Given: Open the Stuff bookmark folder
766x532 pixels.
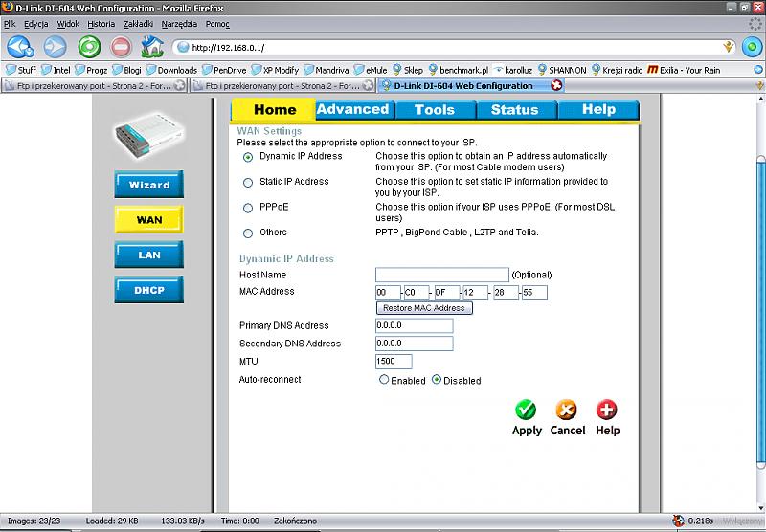Looking at the screenshot, I should 21,70.
